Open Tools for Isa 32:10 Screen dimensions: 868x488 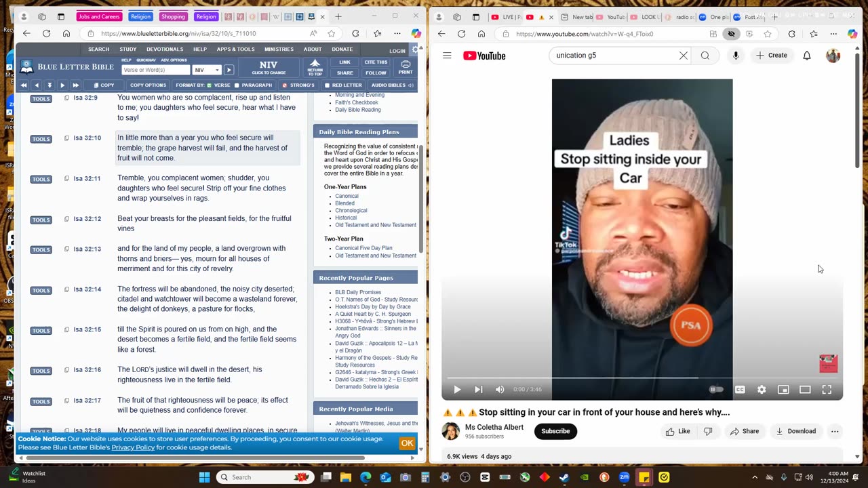(41, 139)
